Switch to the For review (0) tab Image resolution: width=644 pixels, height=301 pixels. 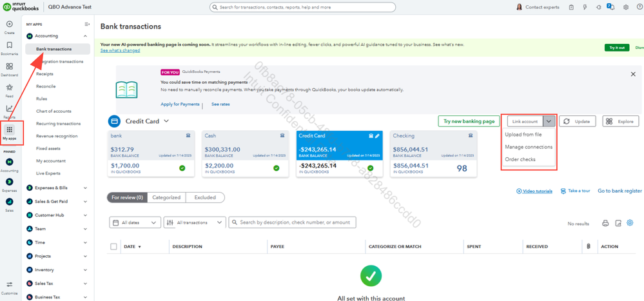tap(127, 197)
